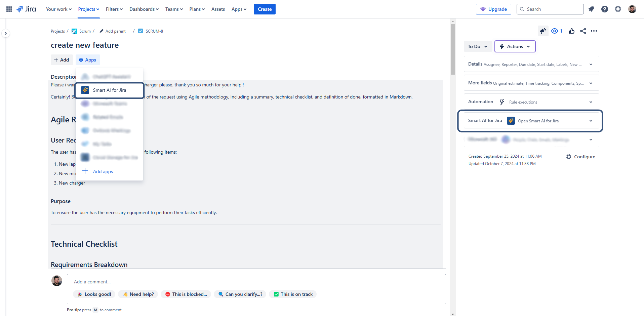Click the share issue icon
This screenshot has width=644, height=316.
tap(583, 31)
